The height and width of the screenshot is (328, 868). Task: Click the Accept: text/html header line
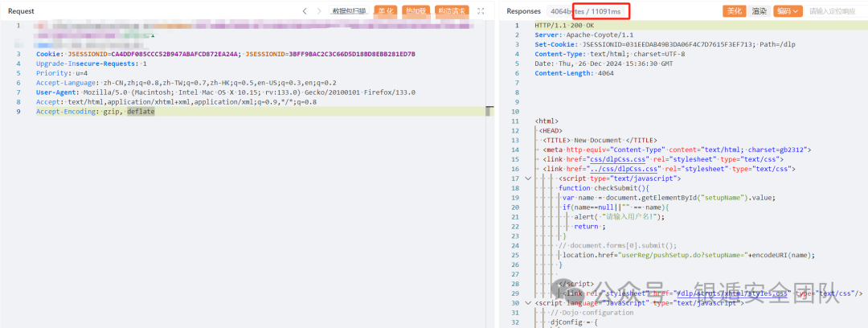pyautogui.click(x=177, y=102)
